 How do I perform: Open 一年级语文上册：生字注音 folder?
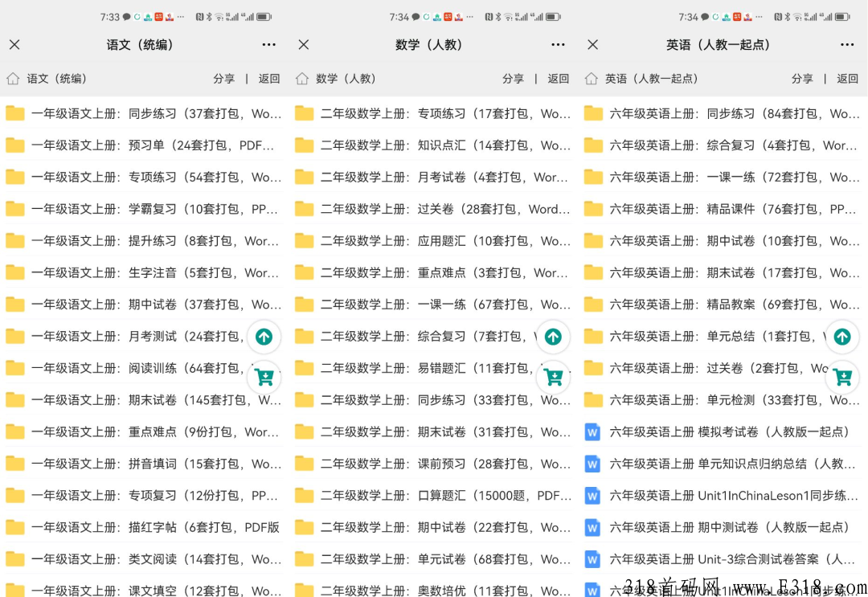click(x=145, y=272)
